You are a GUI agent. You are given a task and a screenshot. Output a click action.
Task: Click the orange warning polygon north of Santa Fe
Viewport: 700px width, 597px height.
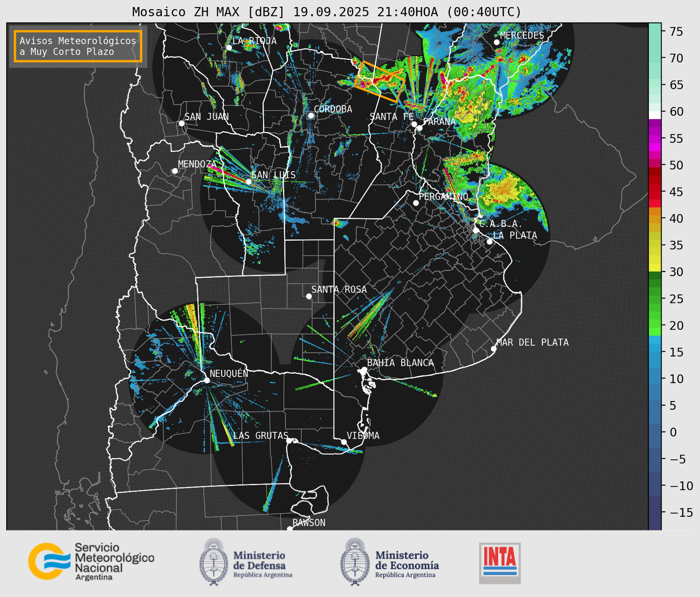tap(379, 82)
